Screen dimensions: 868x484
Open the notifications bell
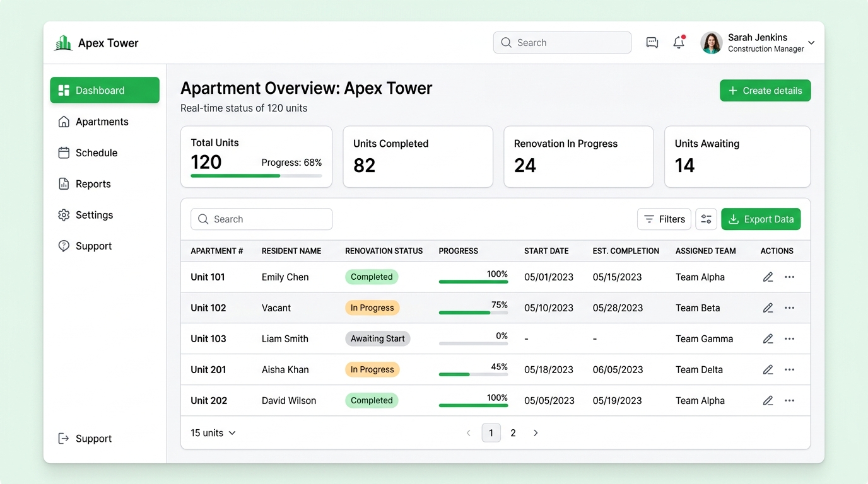click(679, 42)
